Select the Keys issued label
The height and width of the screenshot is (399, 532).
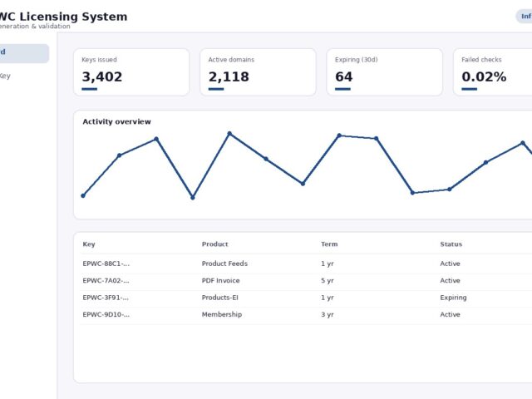(99, 59)
